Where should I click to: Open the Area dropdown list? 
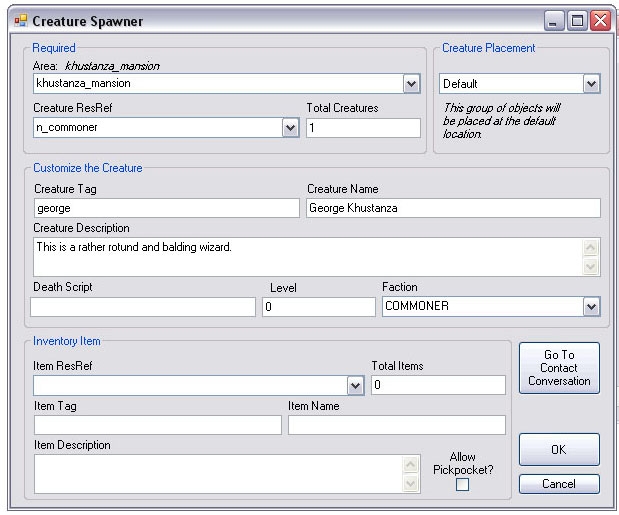coord(411,84)
